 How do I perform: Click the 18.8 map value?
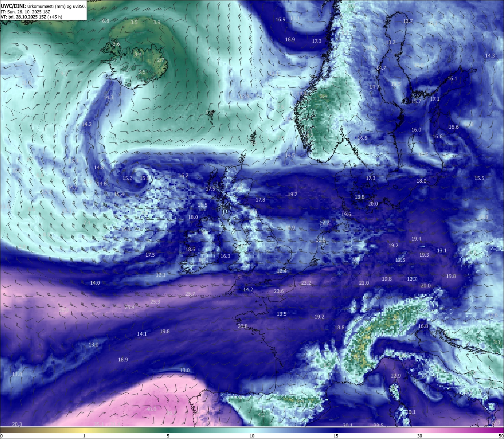click(x=339, y=328)
